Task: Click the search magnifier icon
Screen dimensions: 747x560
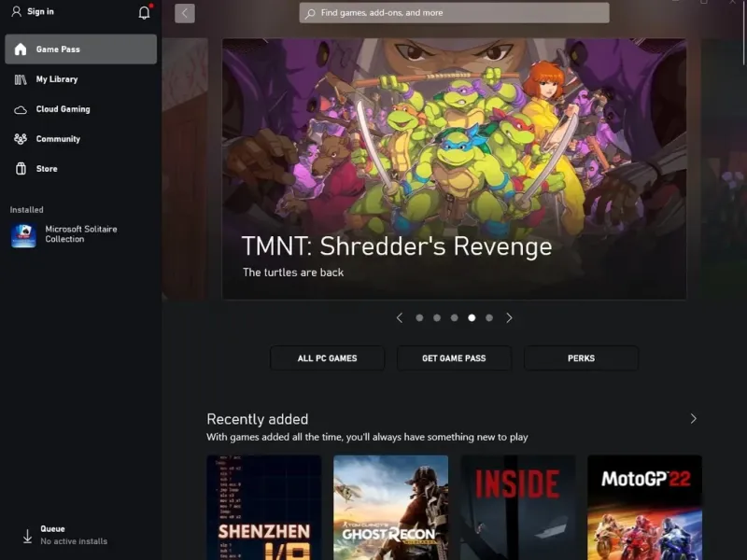Action: pyautogui.click(x=310, y=13)
